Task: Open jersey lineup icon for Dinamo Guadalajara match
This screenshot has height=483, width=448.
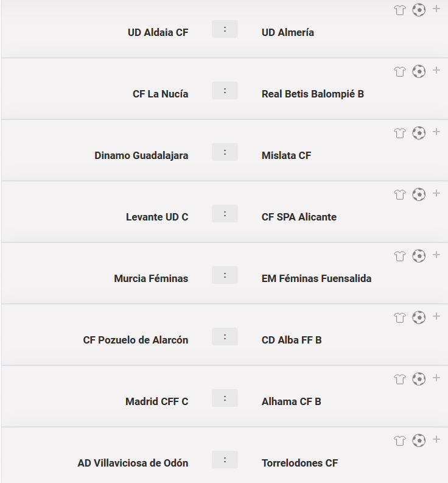Action: pos(399,133)
